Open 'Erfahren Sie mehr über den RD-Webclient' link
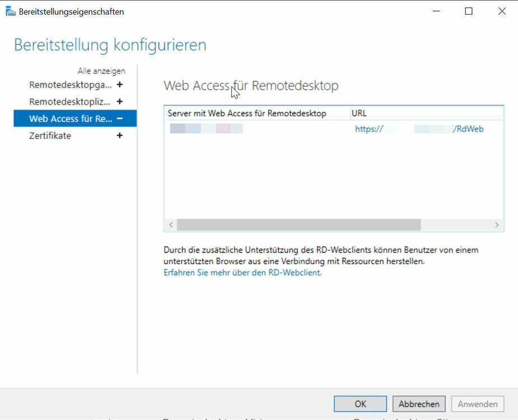The image size is (518, 420). (x=242, y=273)
